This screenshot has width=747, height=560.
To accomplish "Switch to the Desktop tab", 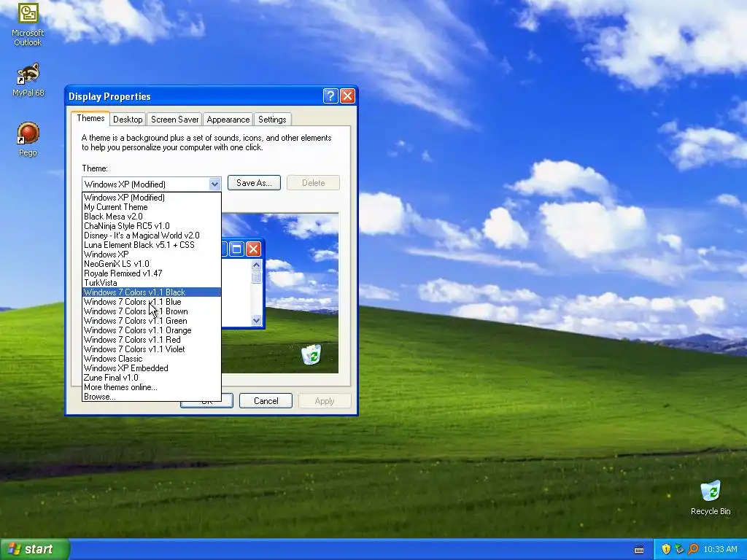I will click(x=128, y=120).
